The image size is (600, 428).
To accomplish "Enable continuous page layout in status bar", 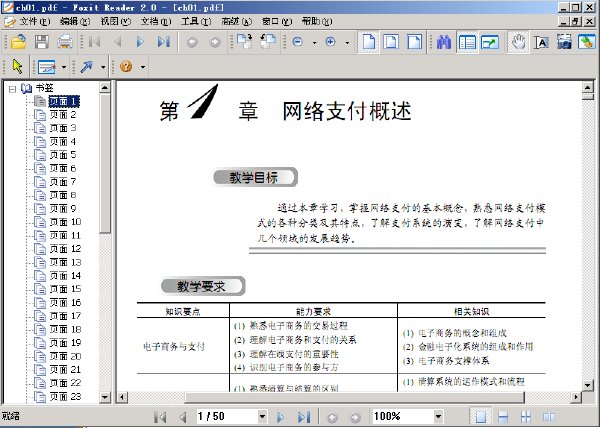I will click(x=503, y=417).
